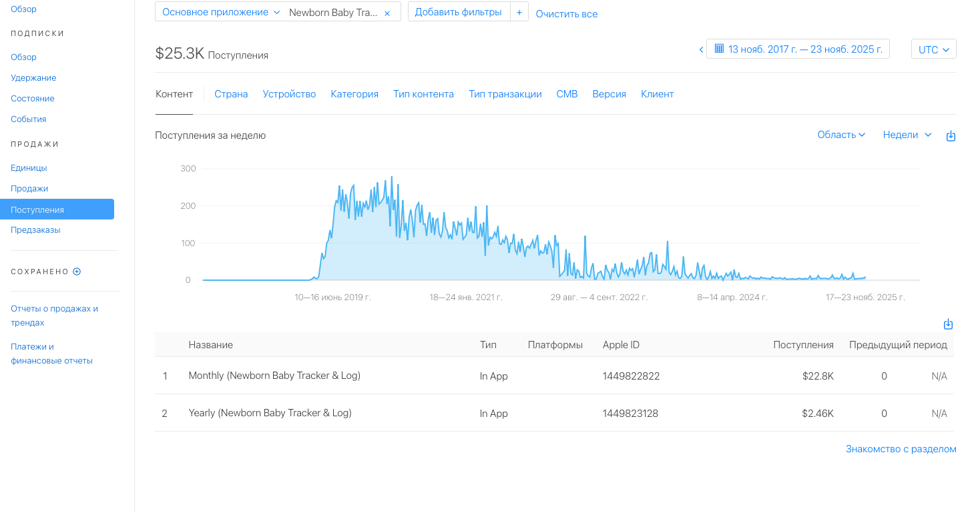Sort by the Поступления column header
The image size is (980, 513).
tap(804, 345)
